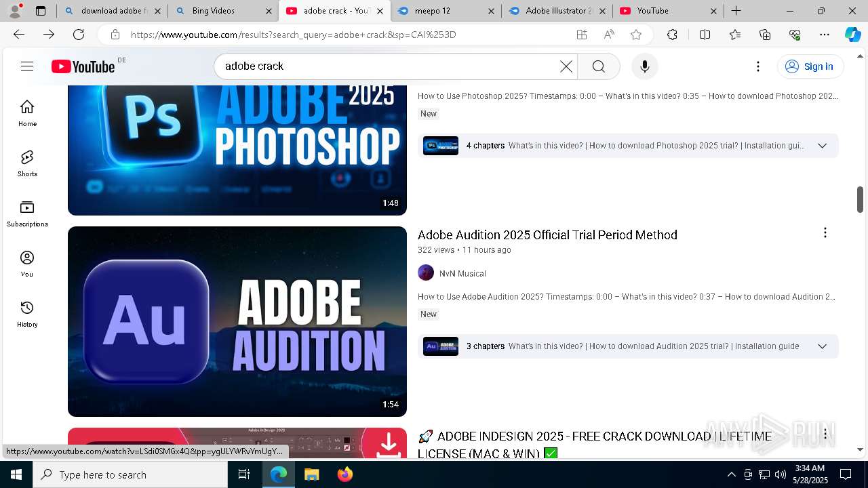Viewport: 868px width, 488px height.
Task: Open the Favorites list
Action: pyautogui.click(x=735, y=35)
